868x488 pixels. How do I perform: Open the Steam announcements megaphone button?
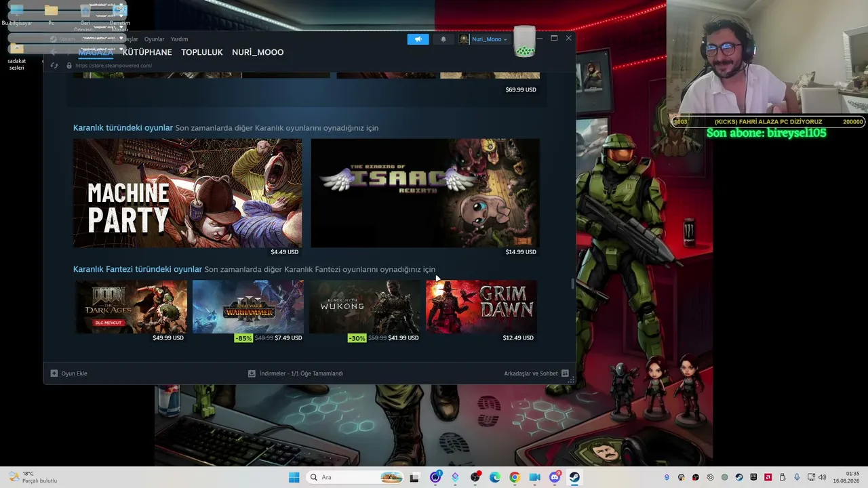[x=418, y=39]
